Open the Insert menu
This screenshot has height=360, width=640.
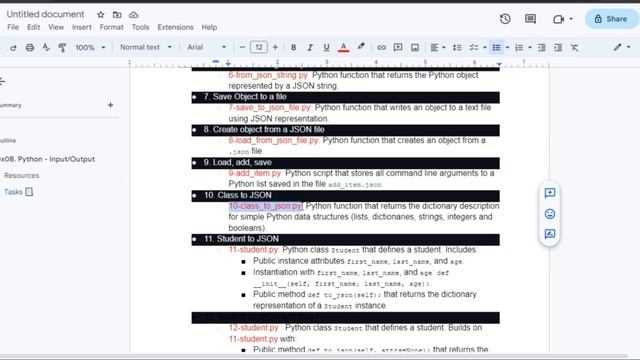pyautogui.click(x=82, y=27)
